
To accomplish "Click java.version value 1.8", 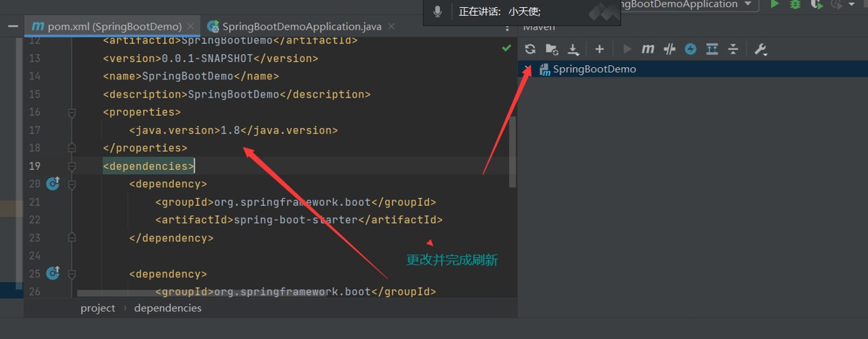I will point(230,131).
